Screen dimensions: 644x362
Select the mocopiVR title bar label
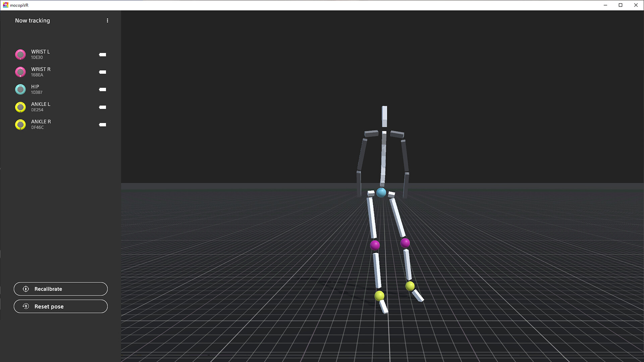(19, 5)
